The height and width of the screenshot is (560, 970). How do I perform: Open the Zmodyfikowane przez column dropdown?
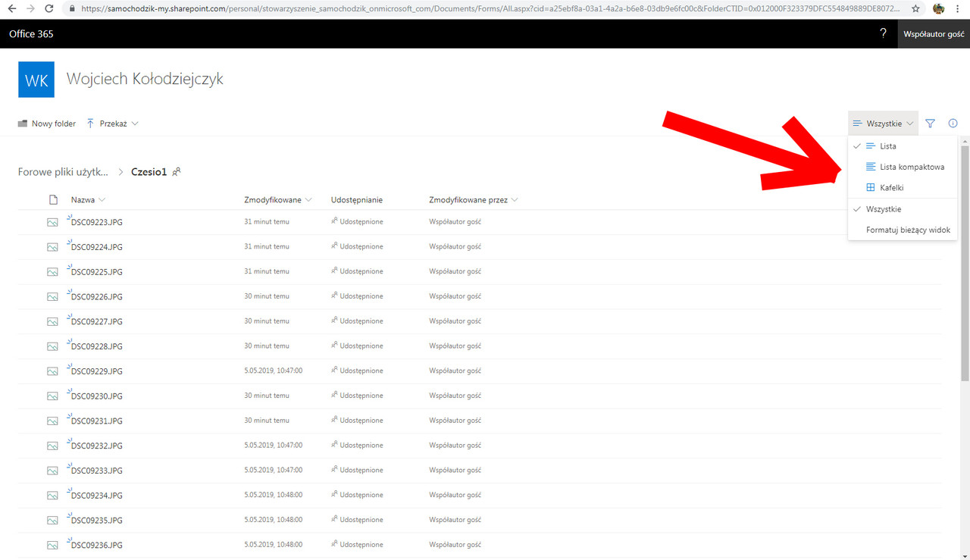[x=515, y=199]
